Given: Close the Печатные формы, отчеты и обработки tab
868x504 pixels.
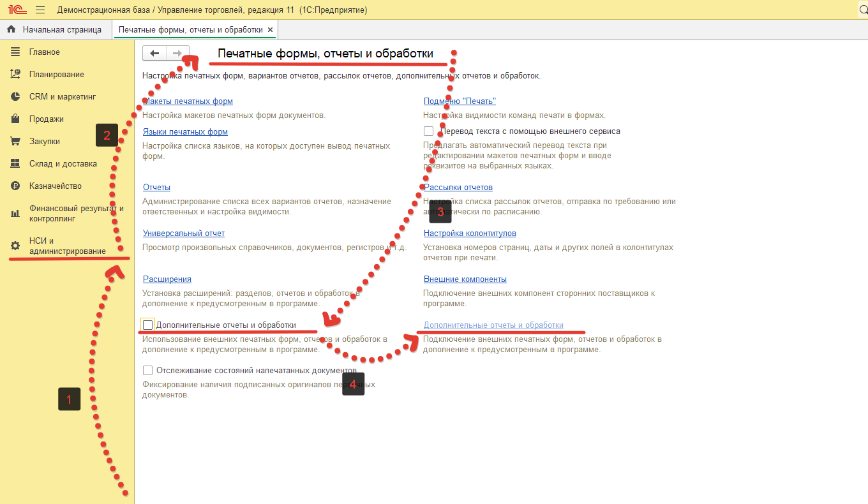Looking at the screenshot, I should coord(270,30).
